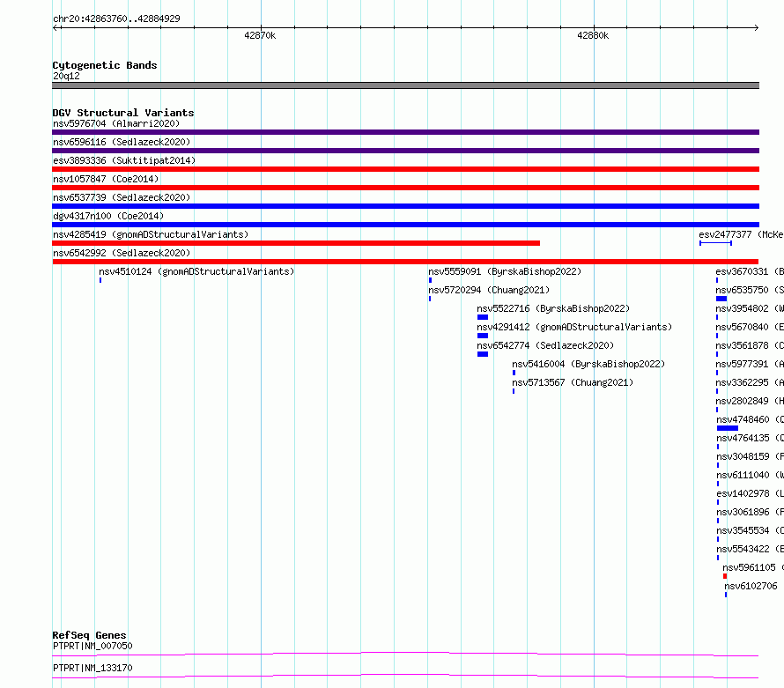Open the dgv4317n100 (Coe2014) variant label

(108, 216)
